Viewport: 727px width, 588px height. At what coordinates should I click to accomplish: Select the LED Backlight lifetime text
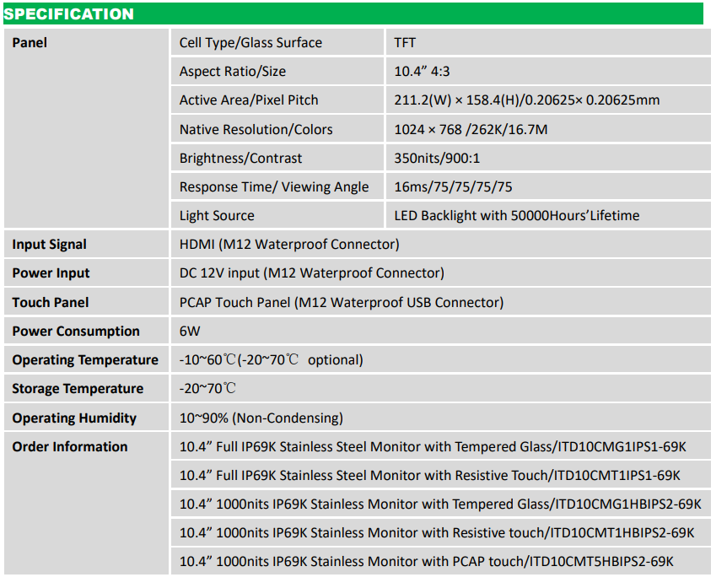click(516, 216)
